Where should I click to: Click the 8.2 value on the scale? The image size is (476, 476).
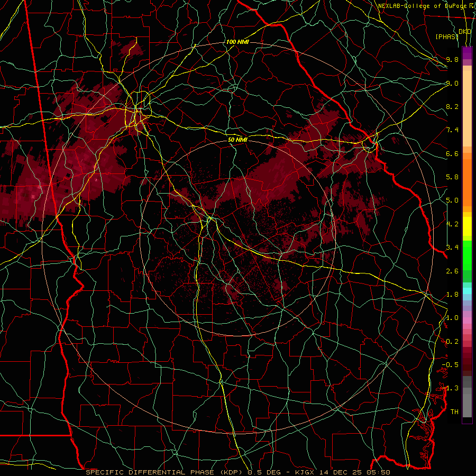[452, 106]
